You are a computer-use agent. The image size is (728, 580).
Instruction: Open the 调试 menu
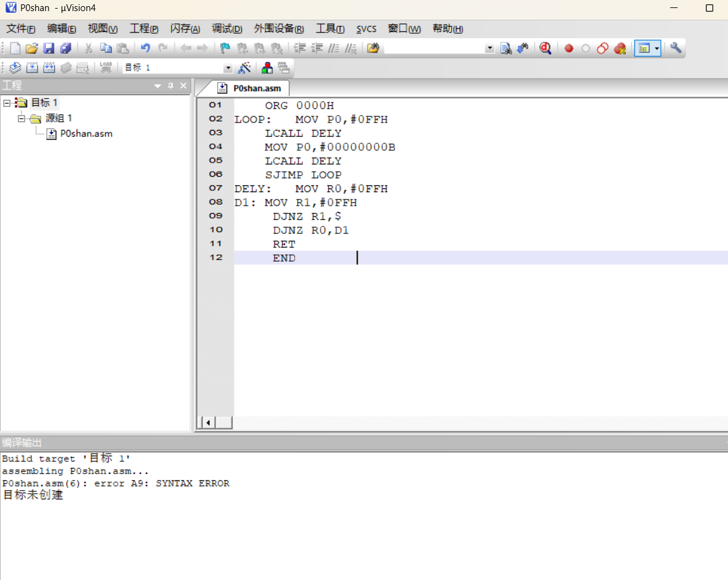pyautogui.click(x=227, y=29)
